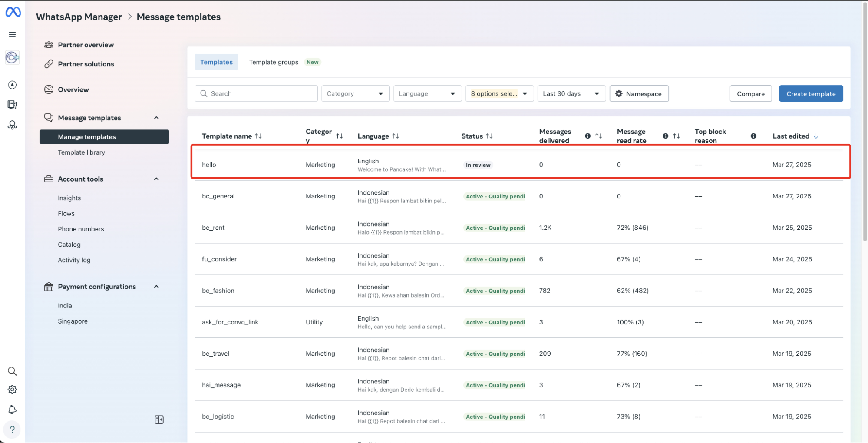Open Flows under Account tools
Screen dimensions: 868x443
[x=66, y=214]
